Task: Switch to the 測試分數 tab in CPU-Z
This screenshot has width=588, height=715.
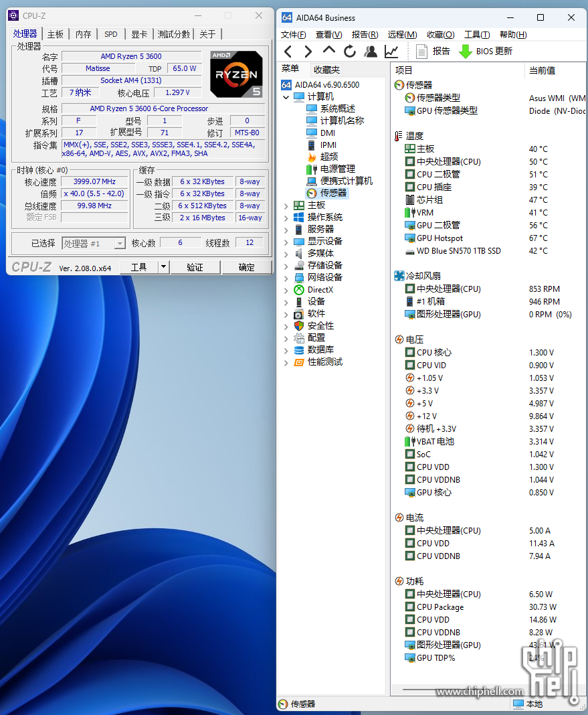Action: [x=173, y=34]
